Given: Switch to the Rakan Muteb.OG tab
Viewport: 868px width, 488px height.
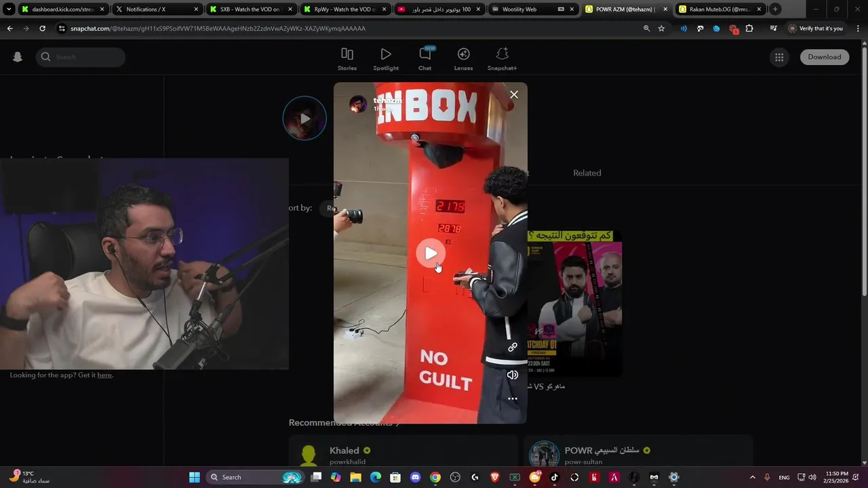Looking at the screenshot, I should click(720, 9).
